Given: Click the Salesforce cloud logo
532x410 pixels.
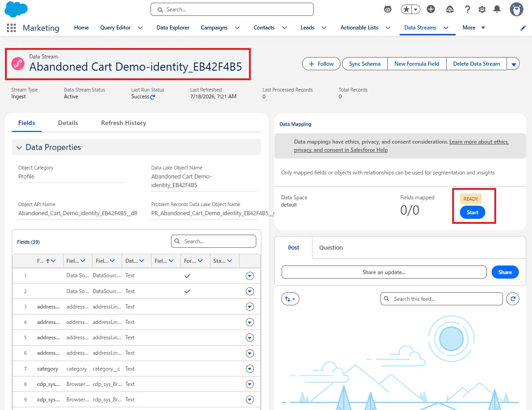Looking at the screenshot, I should click(x=16, y=9).
